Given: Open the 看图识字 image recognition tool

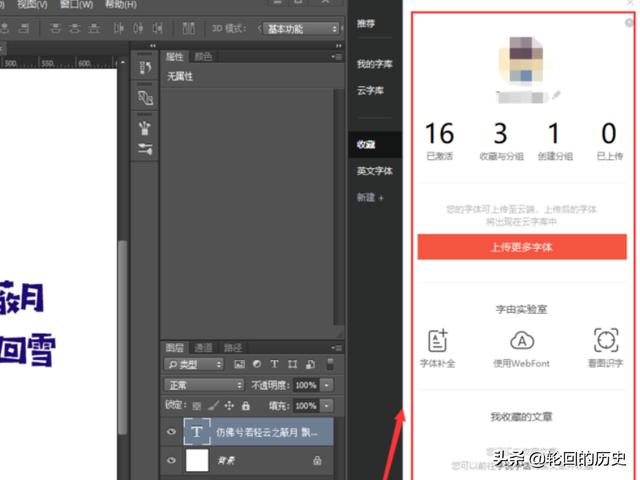Looking at the screenshot, I should tap(605, 340).
